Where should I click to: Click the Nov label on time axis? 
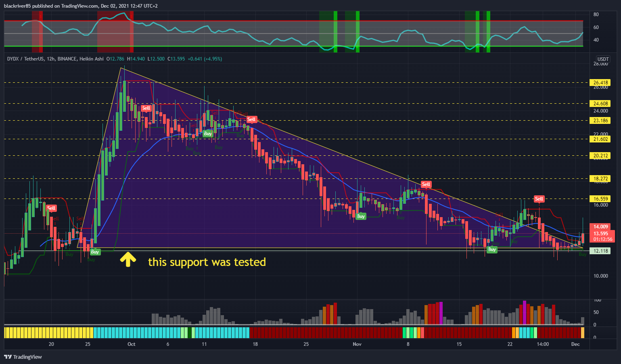pyautogui.click(x=357, y=344)
